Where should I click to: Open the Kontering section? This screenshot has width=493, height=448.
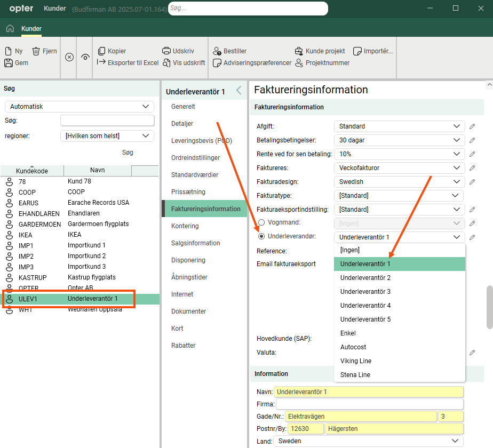tap(185, 226)
